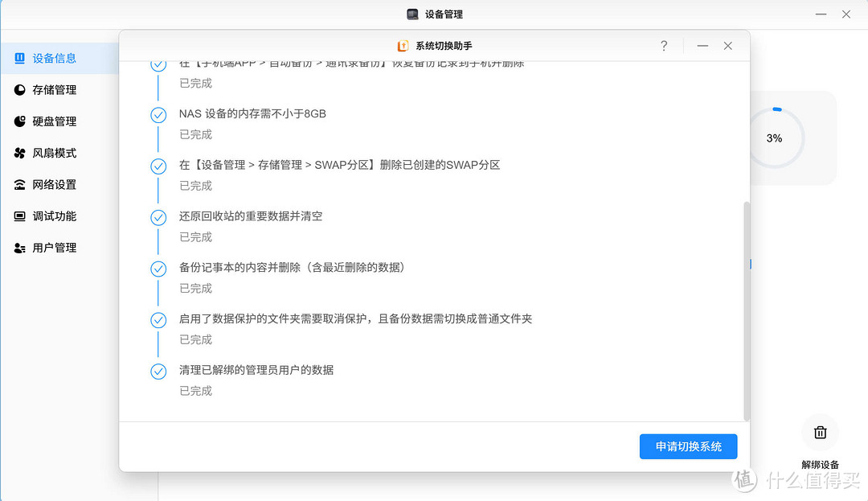Open 网络设置 via the network icon

click(19, 184)
